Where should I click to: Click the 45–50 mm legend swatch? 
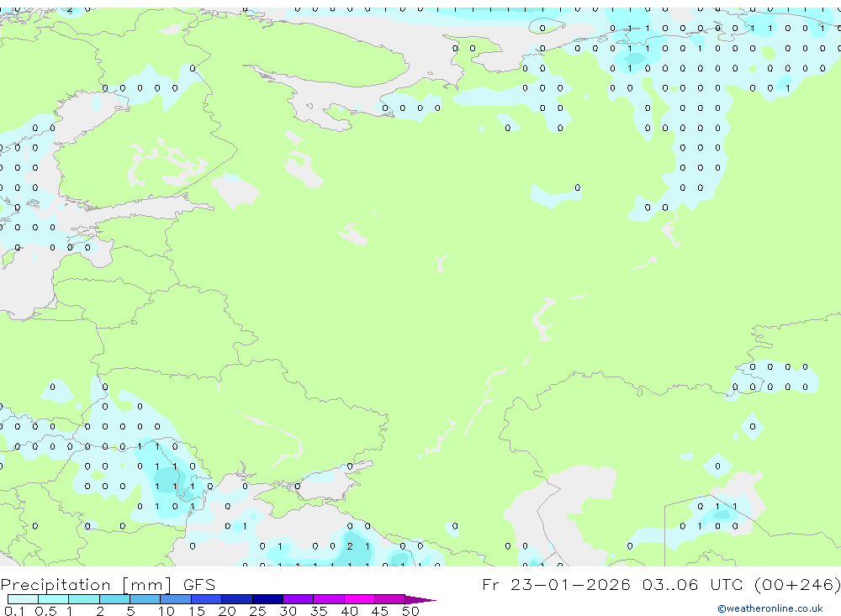390,599
